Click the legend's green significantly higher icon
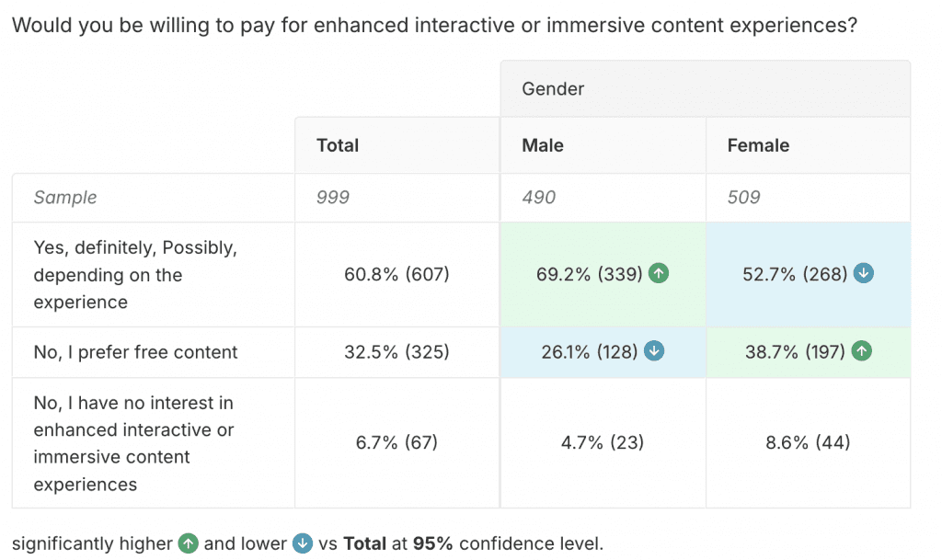The image size is (942, 560). tap(189, 543)
